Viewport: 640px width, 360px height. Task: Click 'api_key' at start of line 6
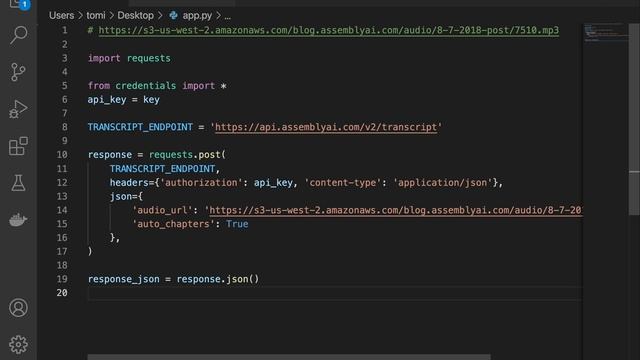coord(107,100)
